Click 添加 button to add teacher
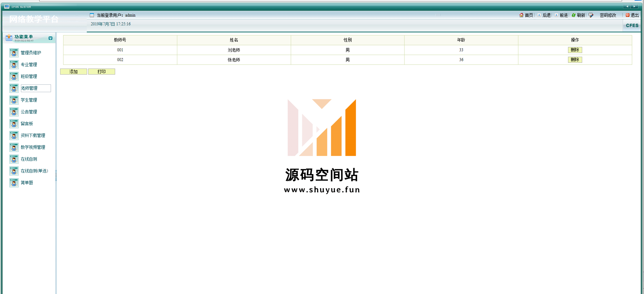 [x=74, y=72]
